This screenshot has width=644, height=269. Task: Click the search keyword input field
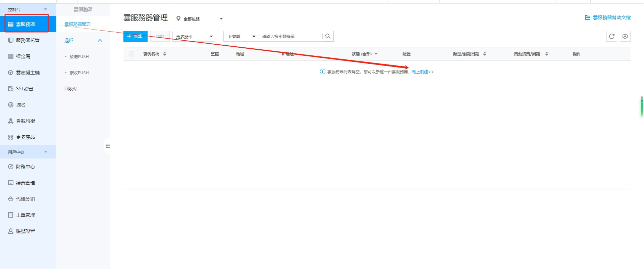(x=290, y=36)
